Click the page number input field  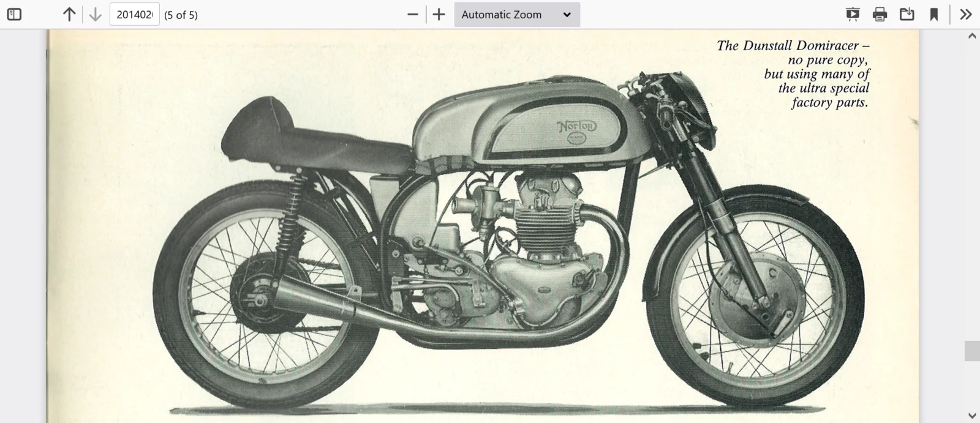(x=134, y=14)
